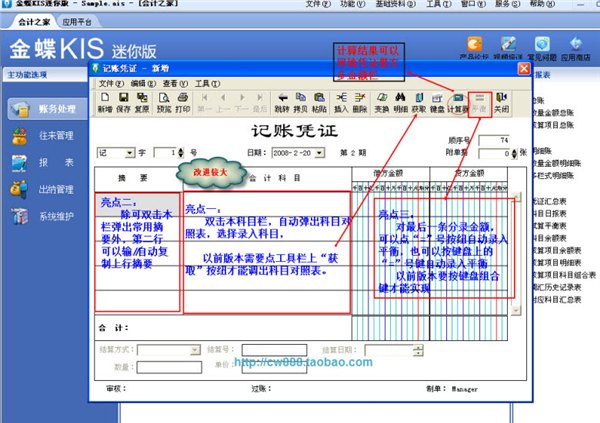Screen dimensions: 600x423
Task: Open the video icon next to 产品论坛
Action: pos(508,48)
